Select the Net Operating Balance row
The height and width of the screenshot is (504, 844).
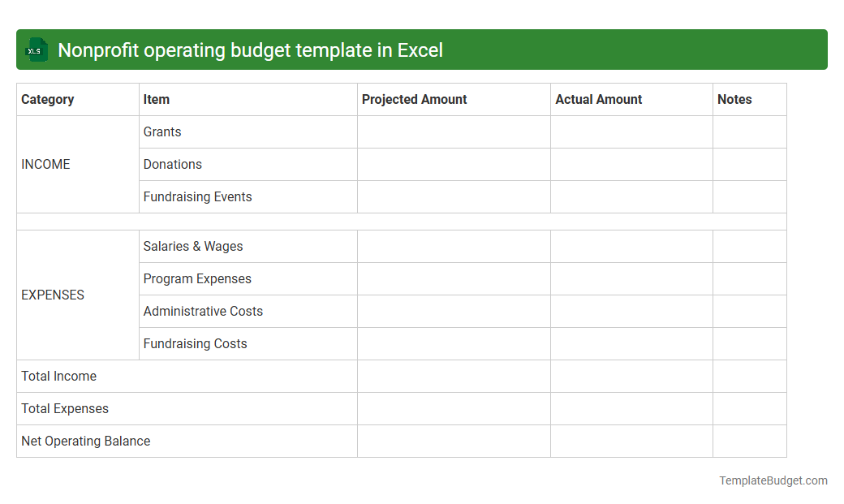[x=85, y=441]
